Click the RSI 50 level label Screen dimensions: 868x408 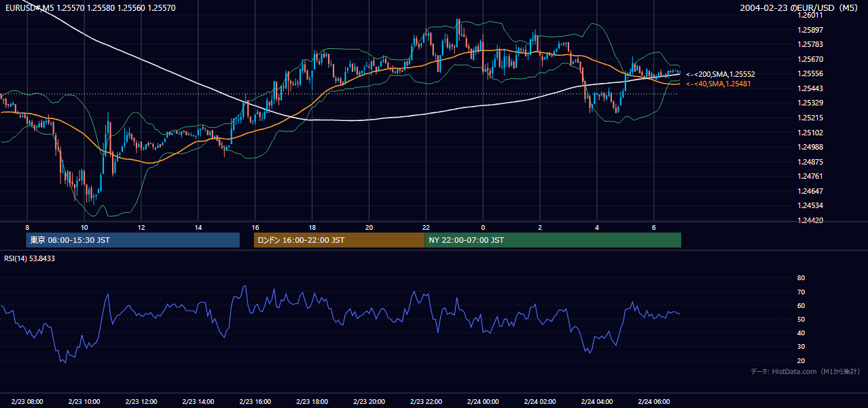pos(801,319)
